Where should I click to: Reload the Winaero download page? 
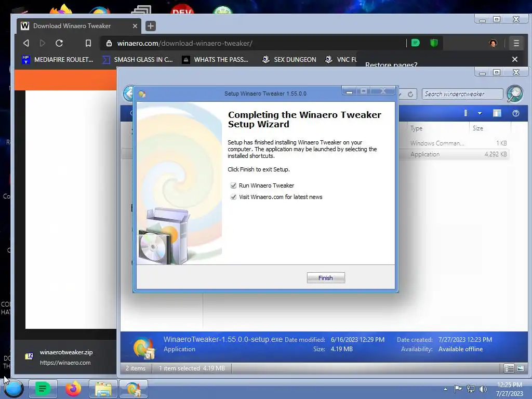[x=59, y=43]
